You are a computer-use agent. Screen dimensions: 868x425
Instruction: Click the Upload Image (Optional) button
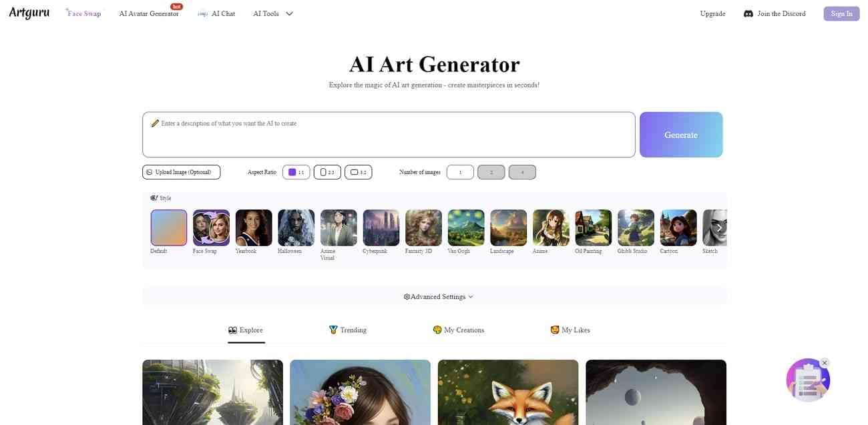tap(182, 172)
